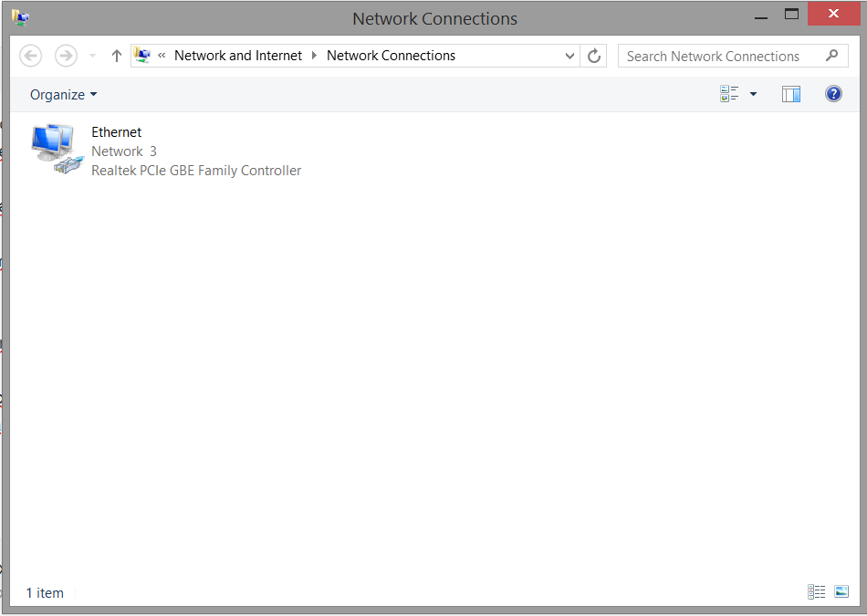Screen dimensions: 867x616
Task: Switch to details view in status bar
Action: (816, 592)
